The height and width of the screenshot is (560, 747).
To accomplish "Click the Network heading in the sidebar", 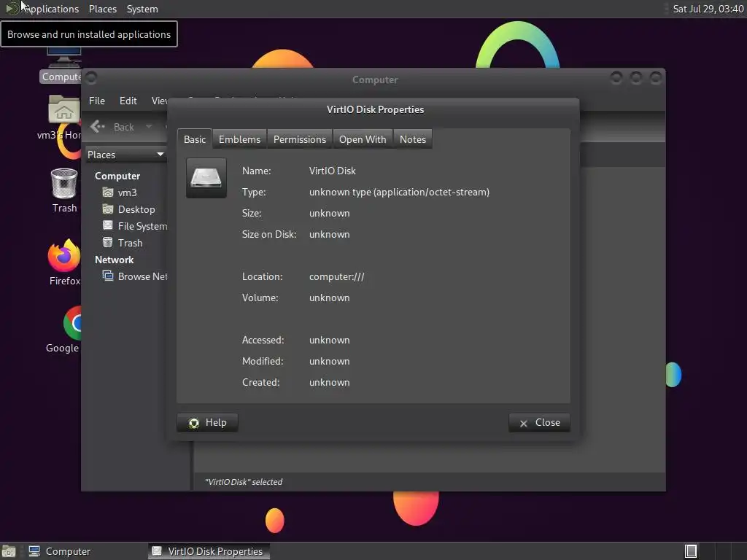I will coord(114,260).
